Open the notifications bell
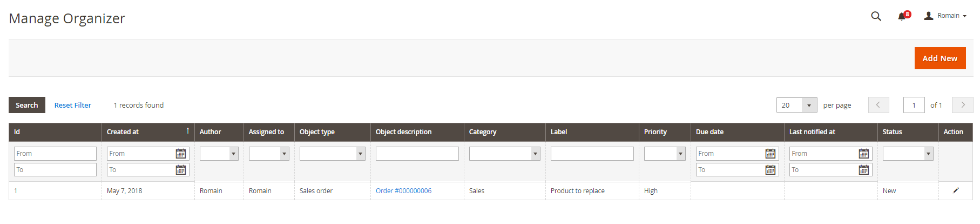The height and width of the screenshot is (224, 980). coord(902,16)
